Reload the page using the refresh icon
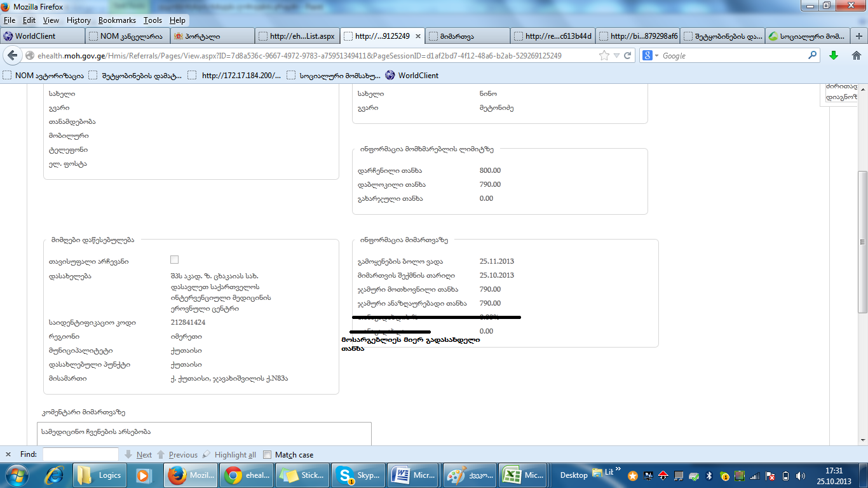 tap(627, 56)
